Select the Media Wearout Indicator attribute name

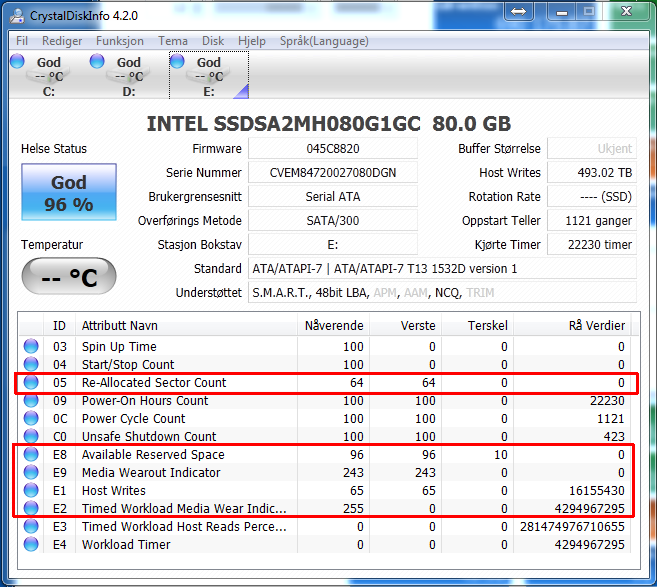(x=151, y=473)
